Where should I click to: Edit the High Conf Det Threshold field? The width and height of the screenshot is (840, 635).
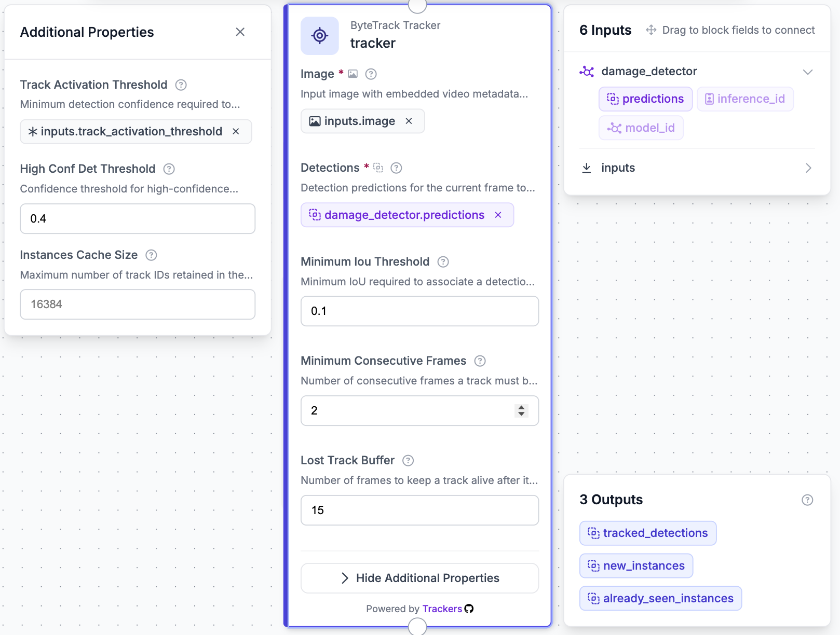coord(138,218)
